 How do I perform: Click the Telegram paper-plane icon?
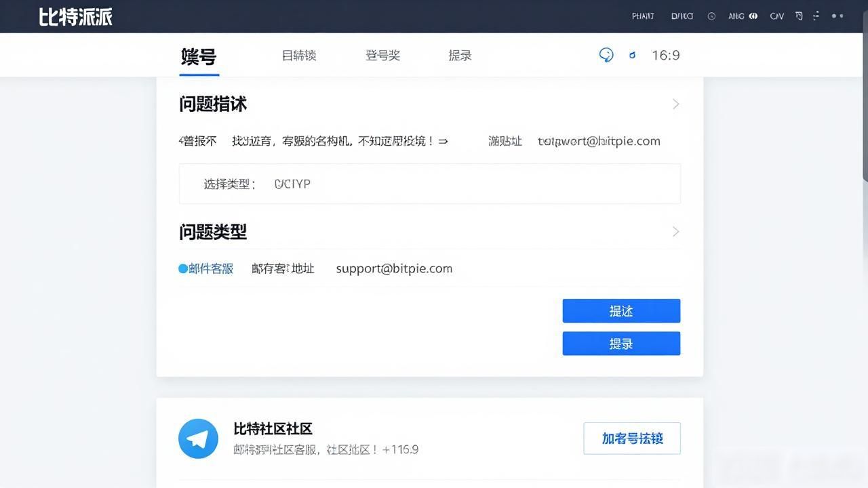[198, 439]
